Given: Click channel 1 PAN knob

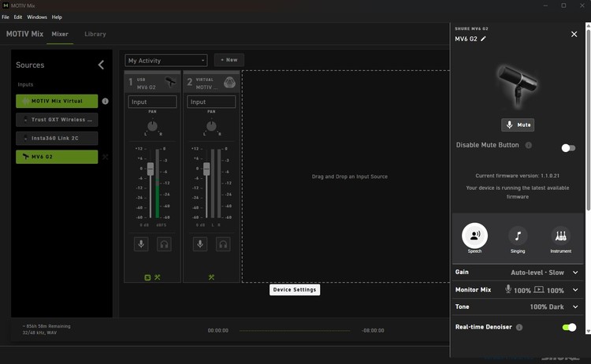Looking at the screenshot, I should tap(152, 126).
